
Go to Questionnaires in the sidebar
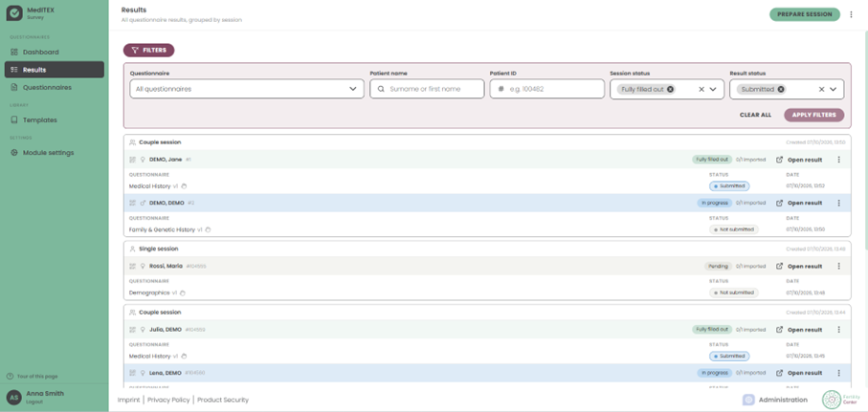tap(55, 87)
